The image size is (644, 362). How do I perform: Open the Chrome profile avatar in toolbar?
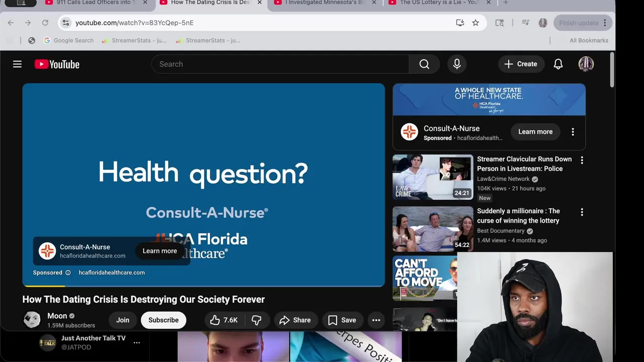click(543, 23)
